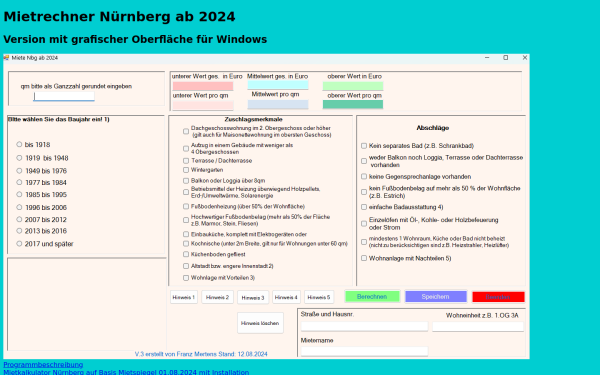Enable 'einfache Badausstattung 4)' checkbox
The width and height of the screenshot is (600, 375).
click(364, 207)
